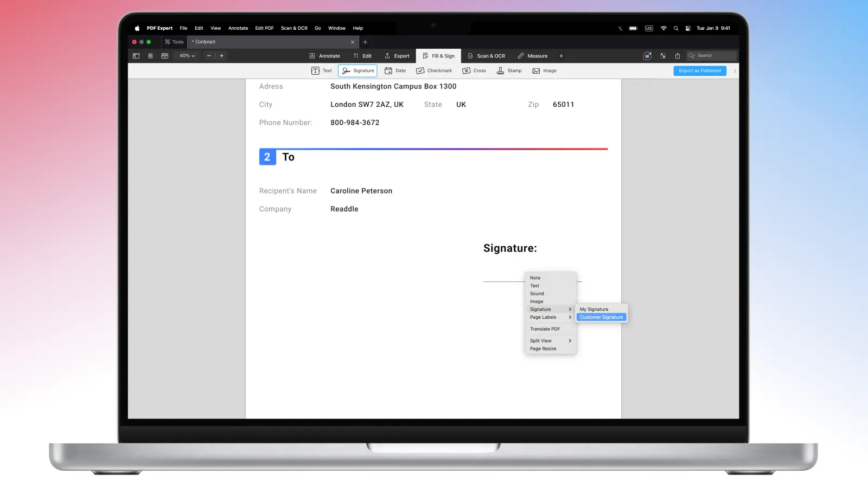Image resolution: width=868 pixels, height=488 pixels.
Task: Toggle the left sidebar panel icon
Action: [x=136, y=56]
